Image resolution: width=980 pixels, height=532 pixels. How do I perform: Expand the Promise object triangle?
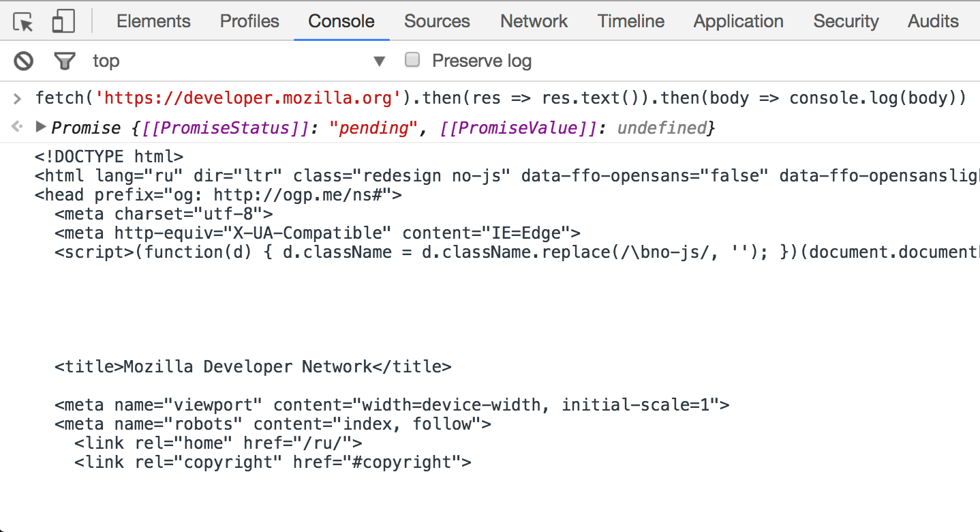pos(41,127)
